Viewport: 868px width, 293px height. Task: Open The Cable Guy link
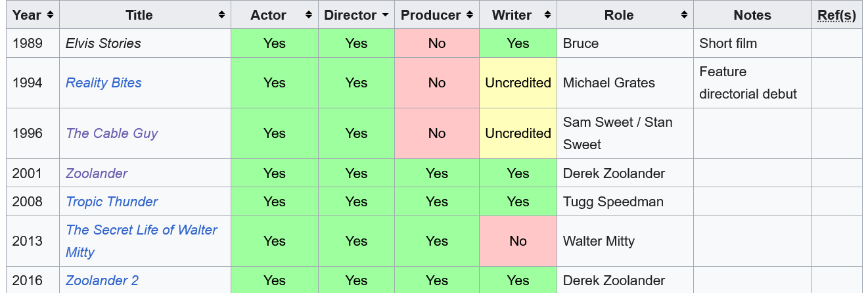point(112,133)
